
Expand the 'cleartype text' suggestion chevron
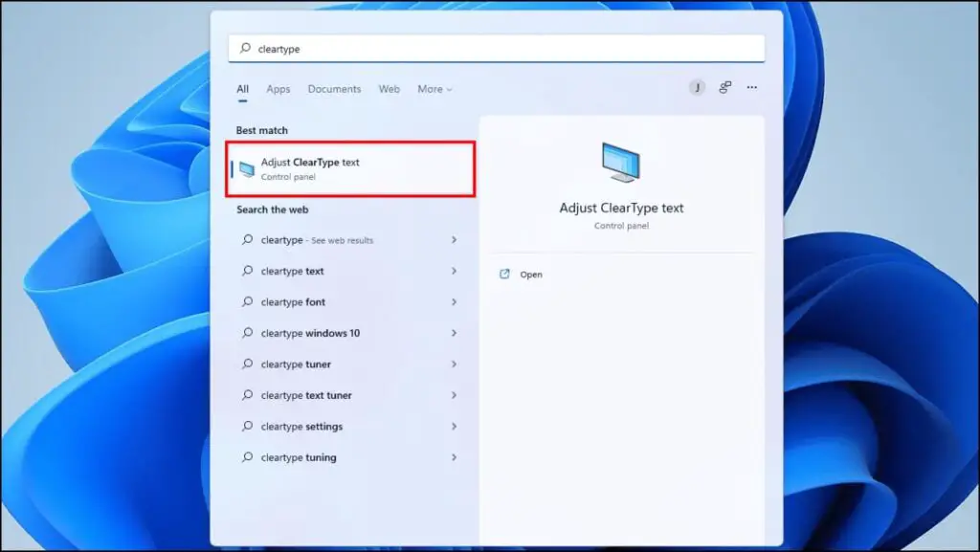point(454,271)
